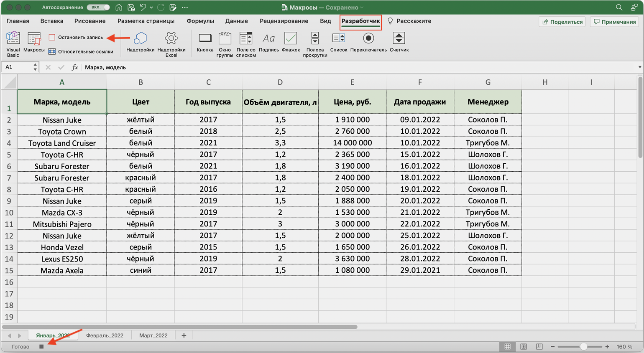This screenshot has width=644, height=353.
Task: Switch to the Рецензирование tab
Action: (x=284, y=21)
